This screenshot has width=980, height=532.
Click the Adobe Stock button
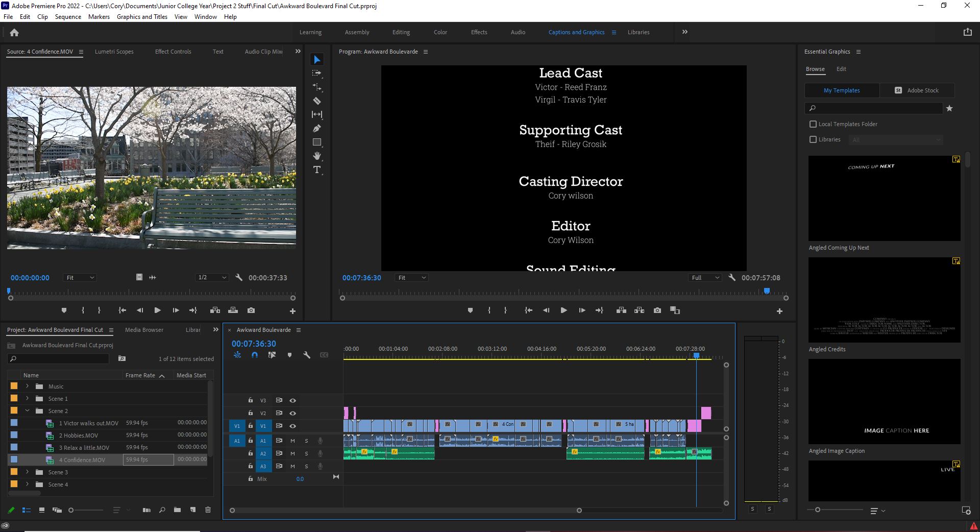pos(917,90)
